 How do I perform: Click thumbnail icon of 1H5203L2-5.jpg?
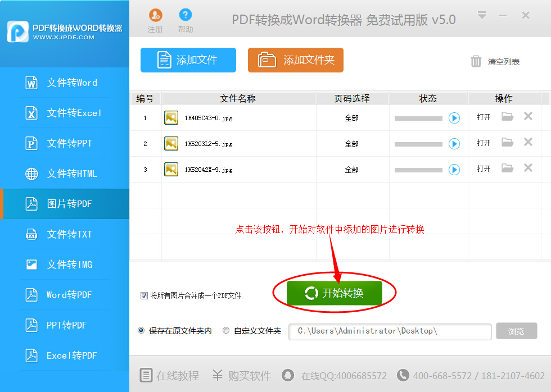(171, 144)
